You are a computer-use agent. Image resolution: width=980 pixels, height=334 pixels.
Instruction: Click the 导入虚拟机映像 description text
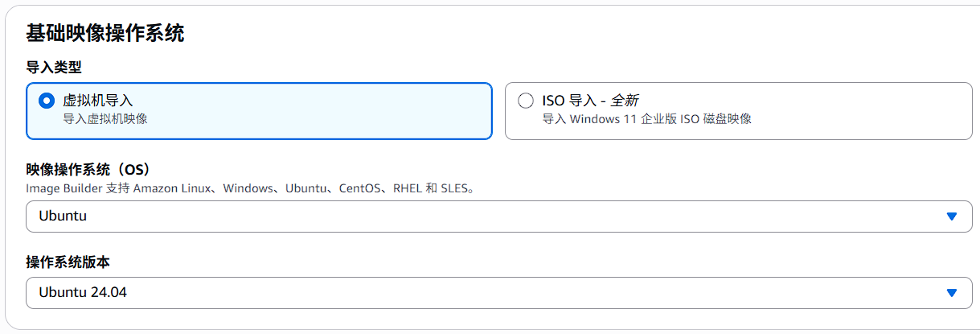click(105, 119)
